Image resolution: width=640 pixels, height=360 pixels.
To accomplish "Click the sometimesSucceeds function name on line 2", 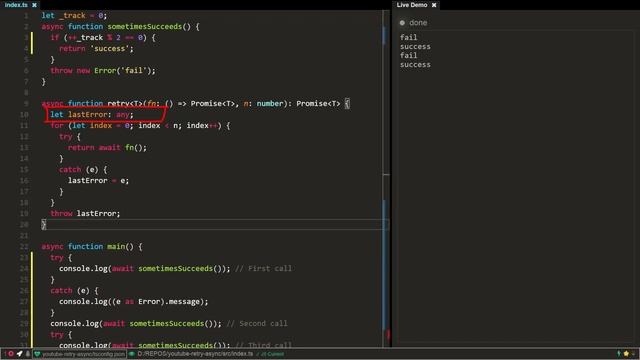I will tap(145, 27).
